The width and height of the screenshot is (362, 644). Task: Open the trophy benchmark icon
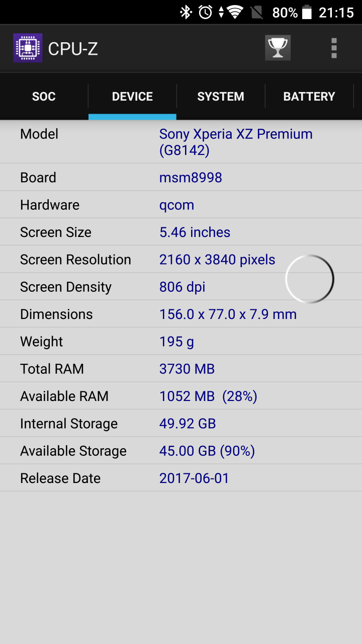point(278,48)
